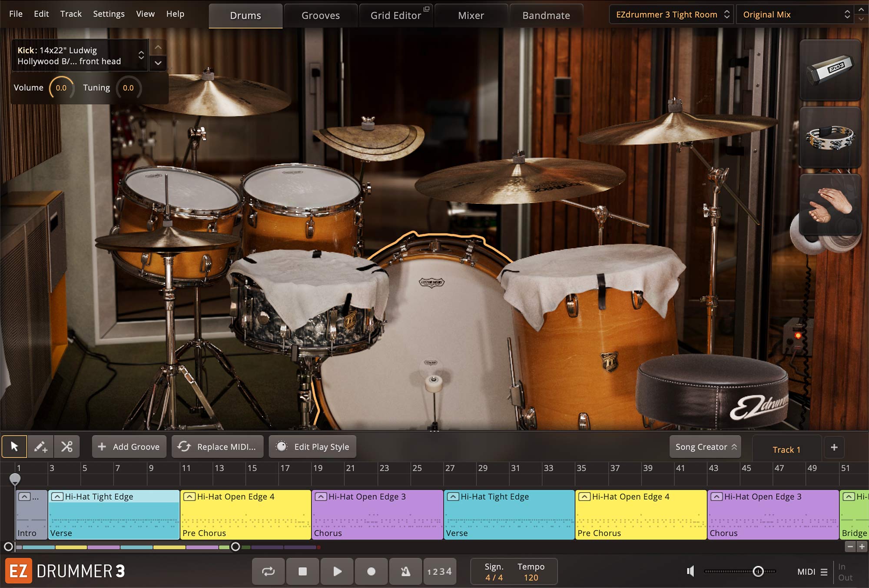Select the pencil draw tool
The image size is (869, 588).
tap(40, 446)
